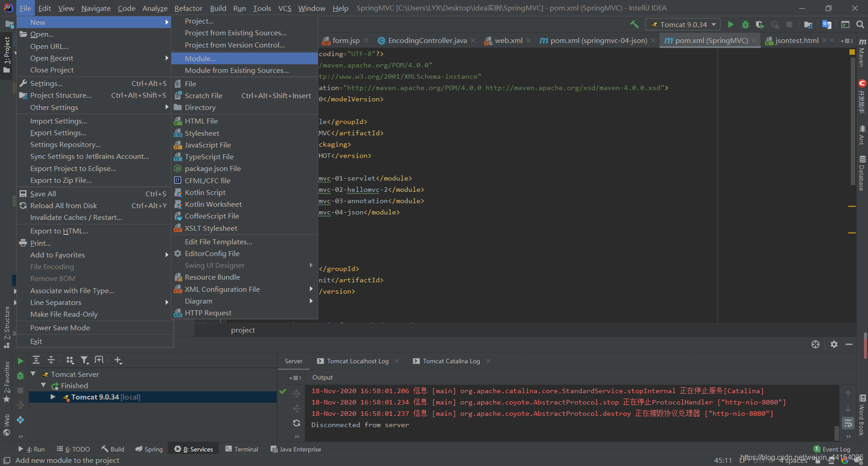Toggle soft-wrap icon in output panel
This screenshot has width=868, height=466.
(848, 423)
